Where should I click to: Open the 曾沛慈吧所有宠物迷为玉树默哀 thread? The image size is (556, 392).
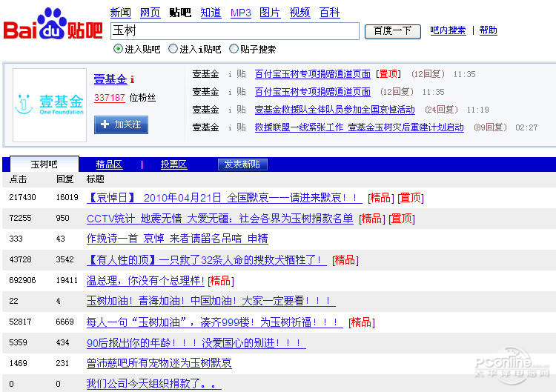[159, 363]
